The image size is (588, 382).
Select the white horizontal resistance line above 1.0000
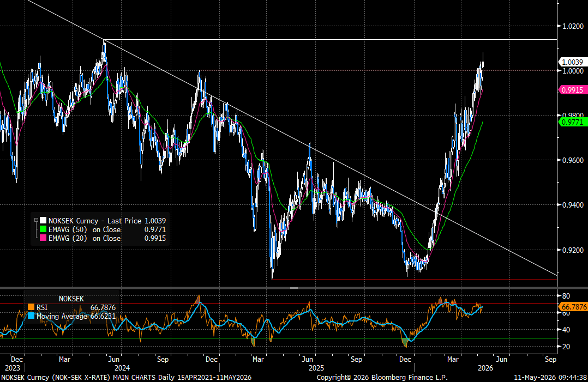tap(330, 39)
